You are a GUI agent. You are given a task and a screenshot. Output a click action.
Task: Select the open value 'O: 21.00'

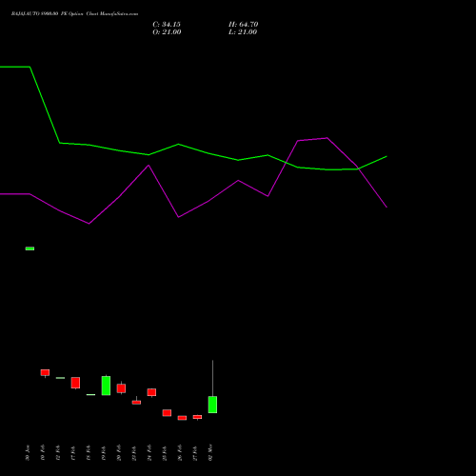(167, 32)
